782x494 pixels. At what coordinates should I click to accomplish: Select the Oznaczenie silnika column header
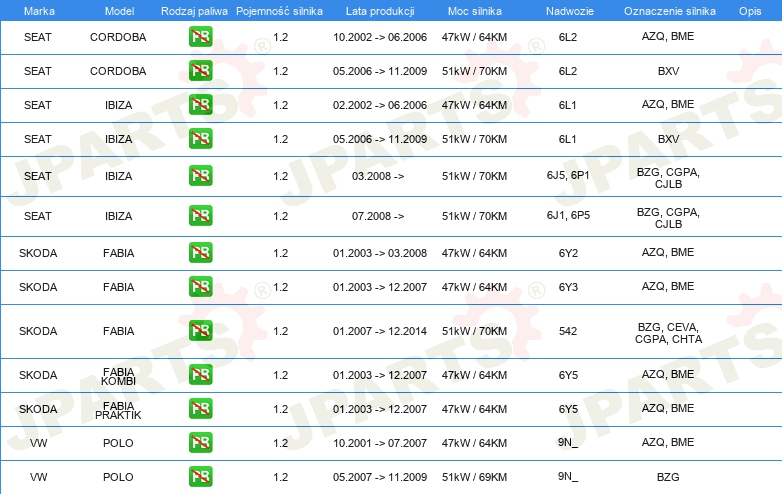coord(667,9)
